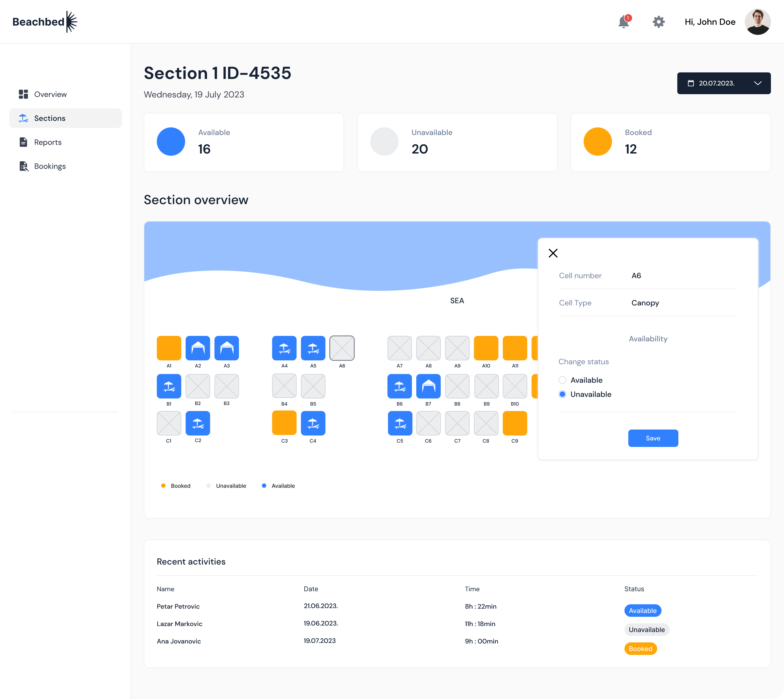This screenshot has height=699, width=784.
Task: Select unavailable cell B10
Action: 515,386
